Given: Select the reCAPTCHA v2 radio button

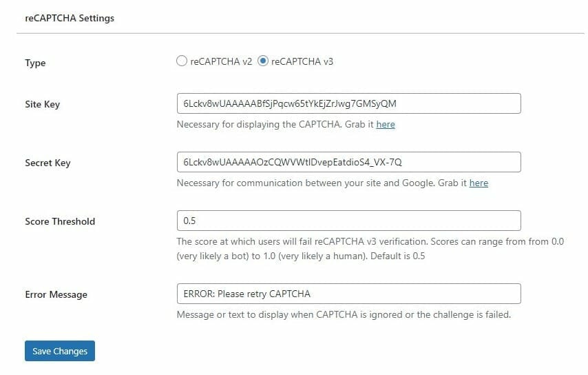Looking at the screenshot, I should click(182, 61).
